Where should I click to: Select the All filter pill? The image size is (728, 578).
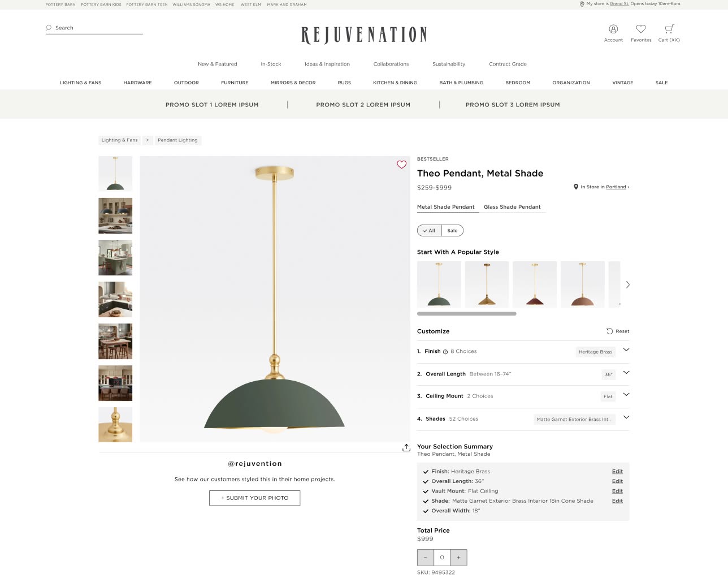click(429, 230)
